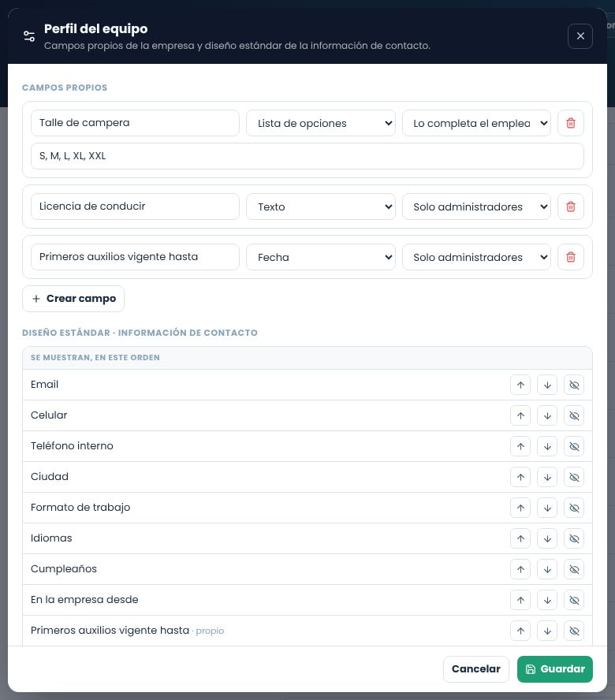Click the Email row label
The width and height of the screenshot is (615, 700).
coord(44,385)
